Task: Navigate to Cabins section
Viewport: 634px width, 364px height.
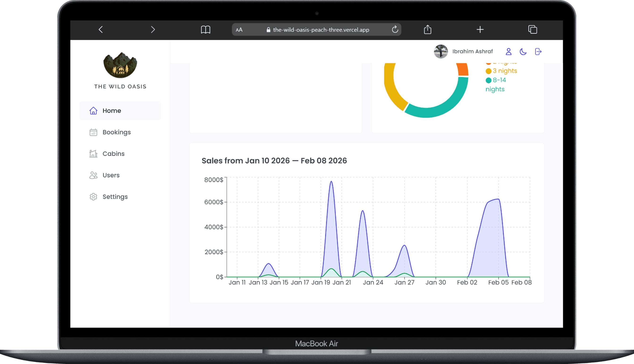Action: [x=113, y=153]
